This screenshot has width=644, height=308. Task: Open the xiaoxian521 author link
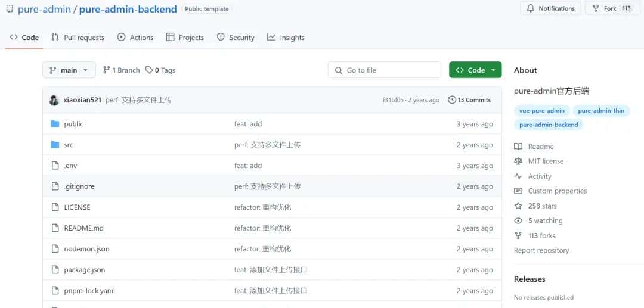(82, 100)
